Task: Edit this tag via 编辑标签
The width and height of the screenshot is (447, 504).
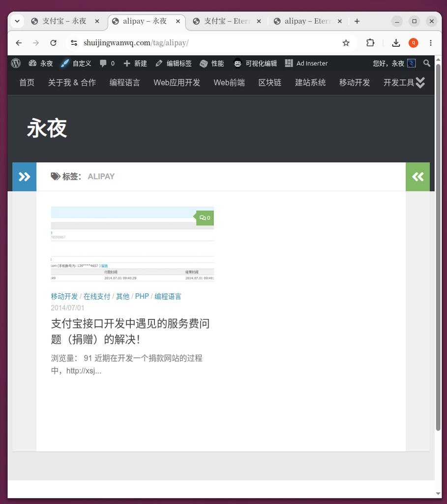Action: (x=174, y=63)
